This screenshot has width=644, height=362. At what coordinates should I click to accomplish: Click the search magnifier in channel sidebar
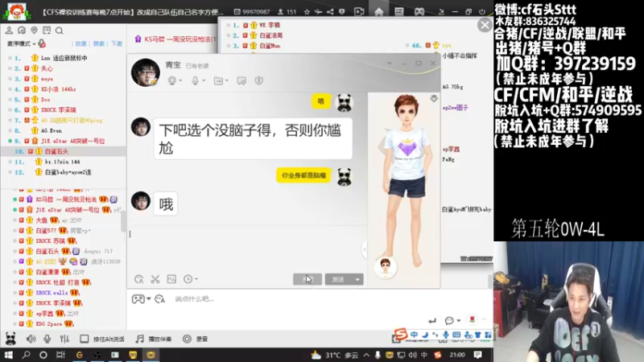pyautogui.click(x=59, y=31)
